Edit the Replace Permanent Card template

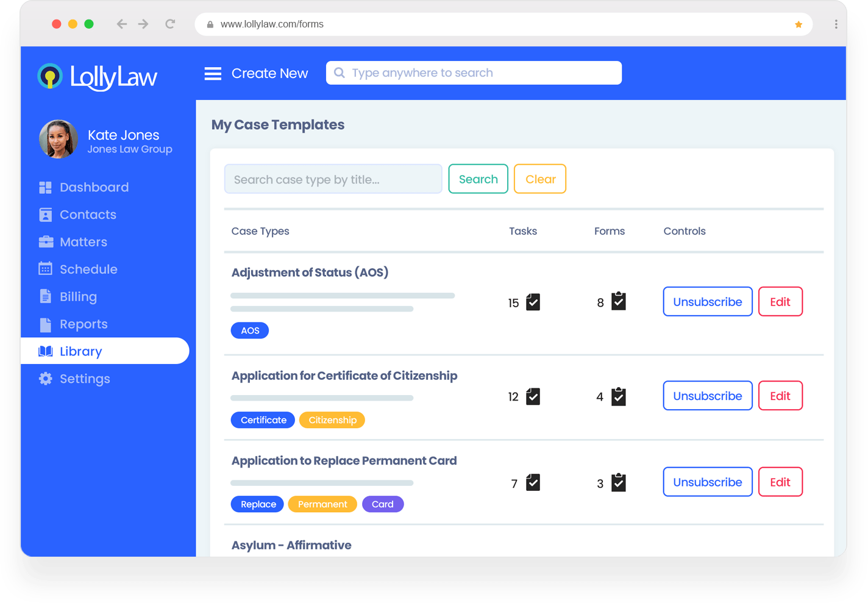[780, 482]
